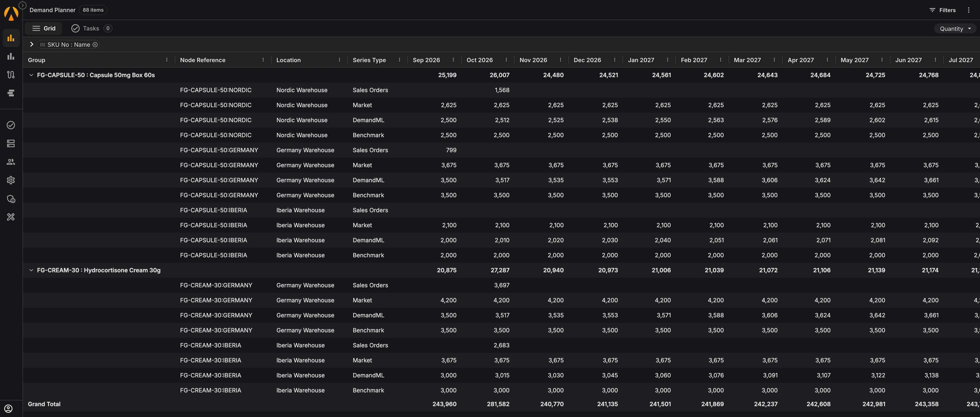980x417 pixels.
Task: Expand the sidebar with the arrow toggle
Action: [23, 5]
